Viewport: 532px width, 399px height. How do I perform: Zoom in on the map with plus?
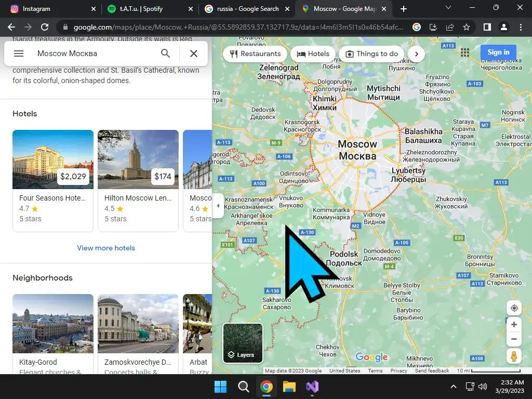click(514, 325)
